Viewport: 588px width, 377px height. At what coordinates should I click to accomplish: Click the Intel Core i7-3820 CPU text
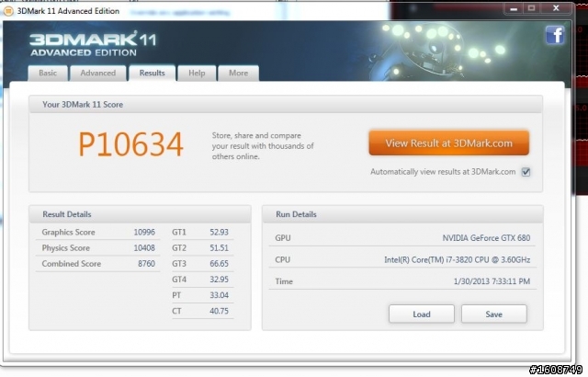point(458,259)
